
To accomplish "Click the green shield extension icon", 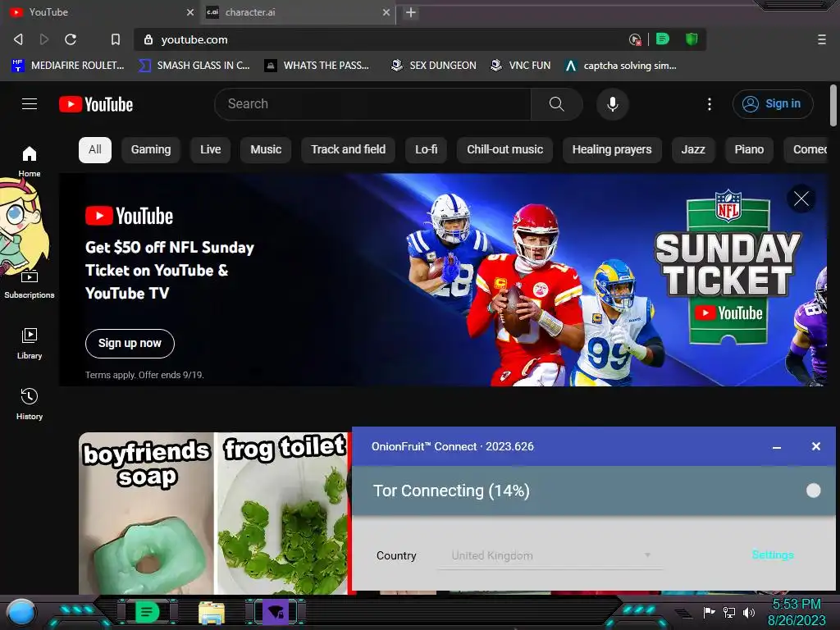I will click(692, 39).
